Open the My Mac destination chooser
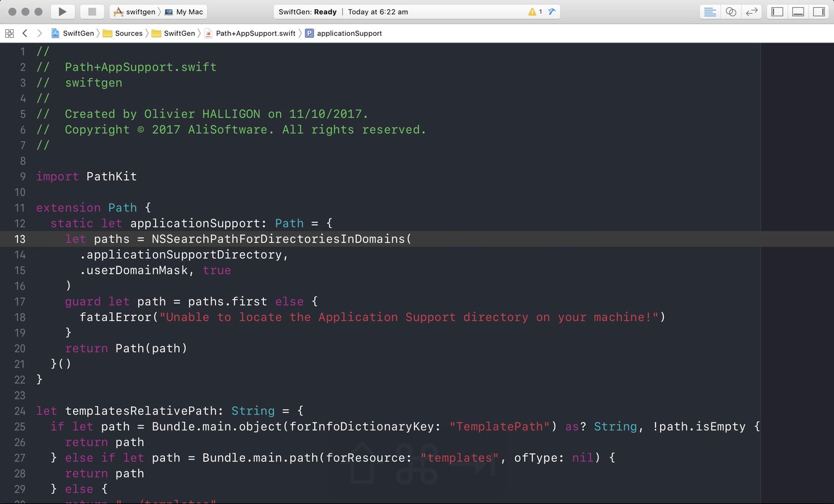 (x=188, y=11)
